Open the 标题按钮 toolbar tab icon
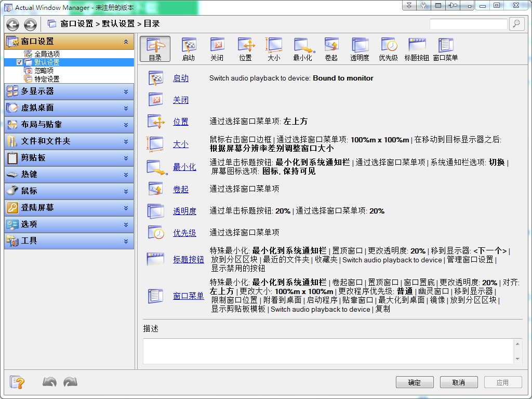This screenshot has height=399, width=532. coord(417,45)
